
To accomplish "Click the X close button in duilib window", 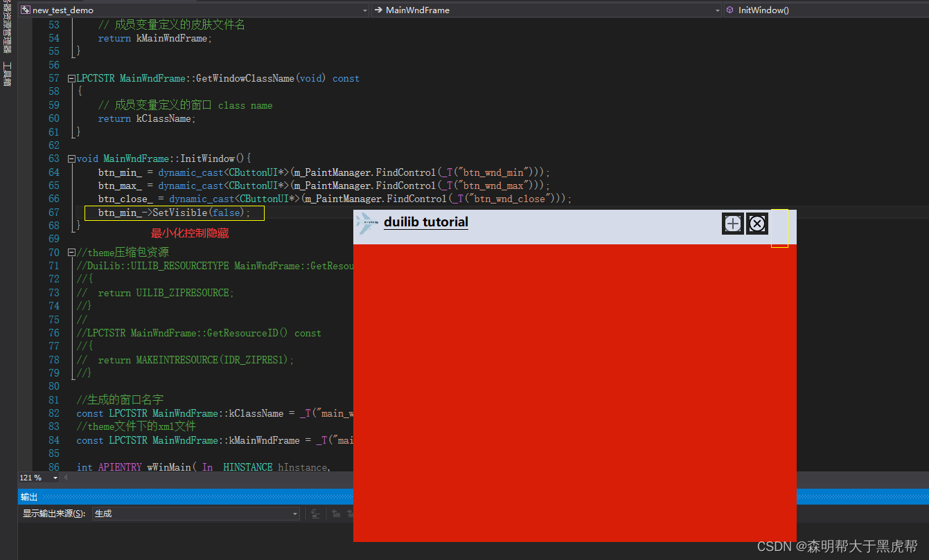I will click(x=757, y=224).
